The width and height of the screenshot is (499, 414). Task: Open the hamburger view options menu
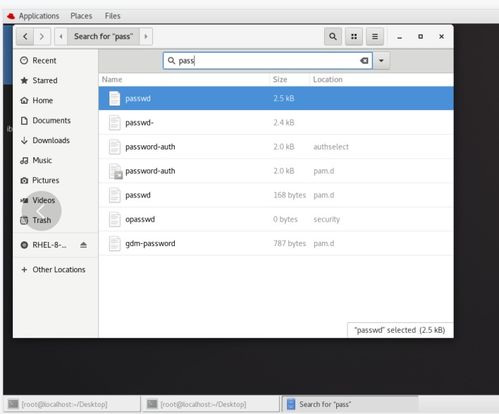375,36
